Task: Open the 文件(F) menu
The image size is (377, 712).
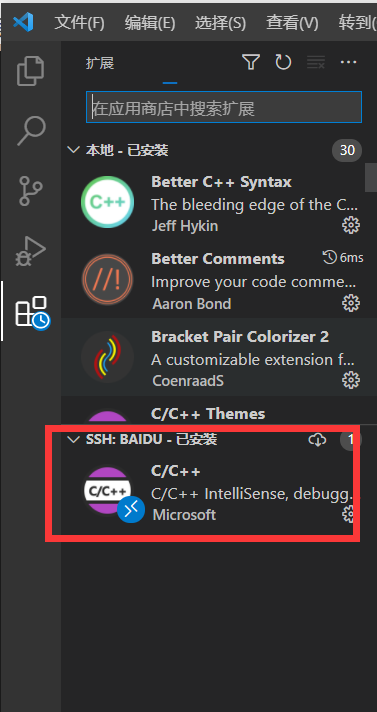Action: click(x=79, y=22)
